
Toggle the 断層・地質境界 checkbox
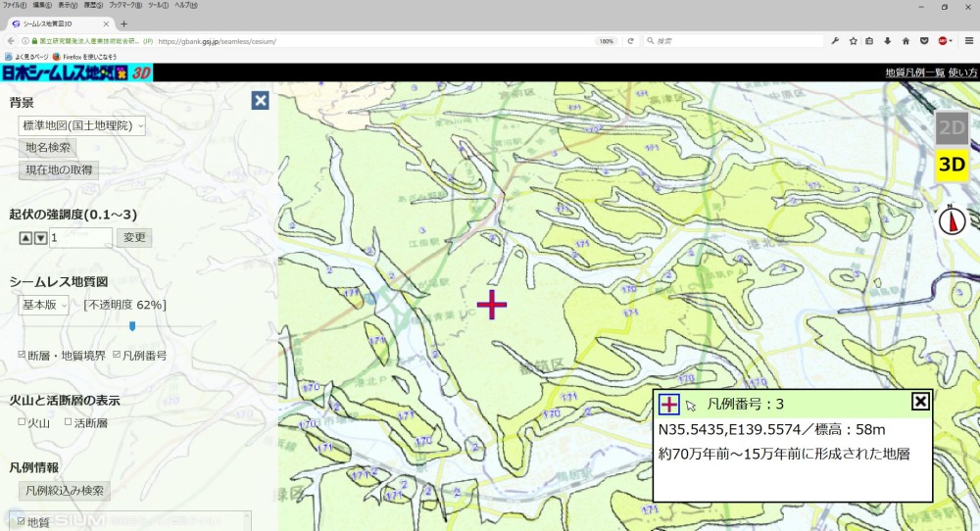(23, 355)
